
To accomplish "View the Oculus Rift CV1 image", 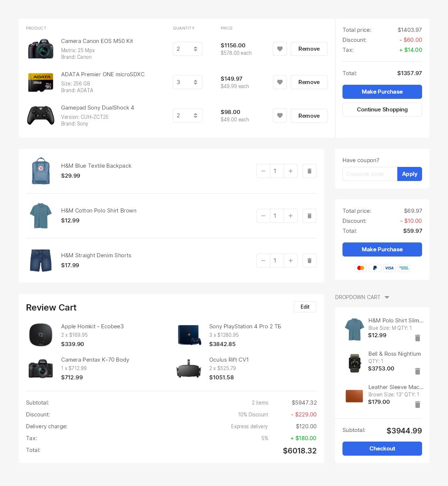I will coord(189,368).
